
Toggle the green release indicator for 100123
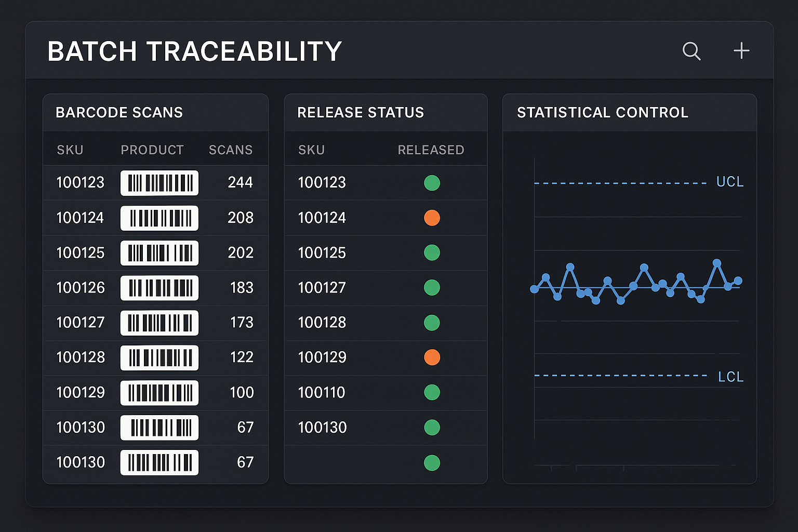[432, 183]
